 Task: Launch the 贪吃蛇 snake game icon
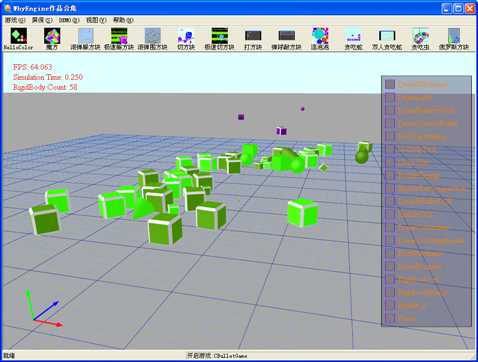pyautogui.click(x=354, y=36)
